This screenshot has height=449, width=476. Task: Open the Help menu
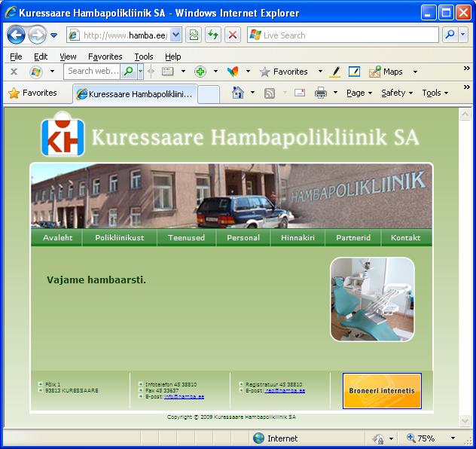tap(173, 57)
